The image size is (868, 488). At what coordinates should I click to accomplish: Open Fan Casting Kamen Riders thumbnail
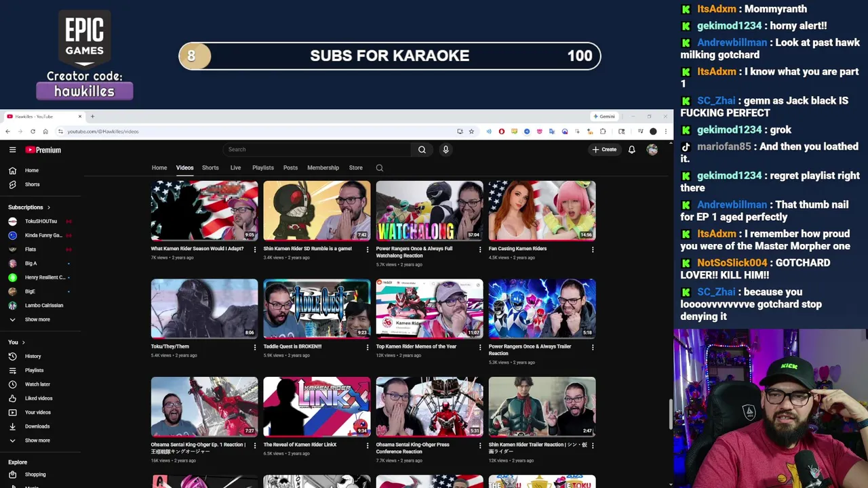[x=542, y=211]
